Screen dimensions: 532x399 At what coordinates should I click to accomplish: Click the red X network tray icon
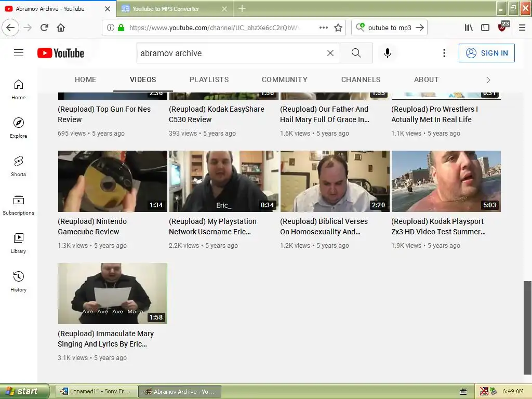pos(484,391)
